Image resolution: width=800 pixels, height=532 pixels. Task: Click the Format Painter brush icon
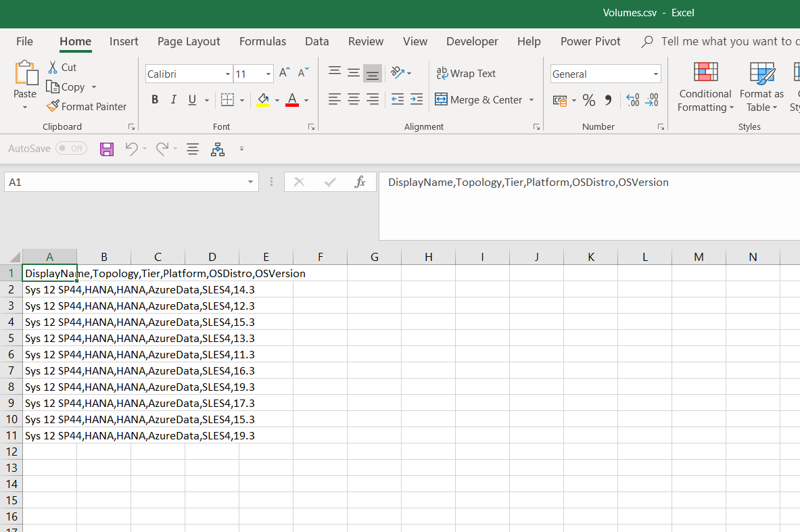[x=53, y=106]
